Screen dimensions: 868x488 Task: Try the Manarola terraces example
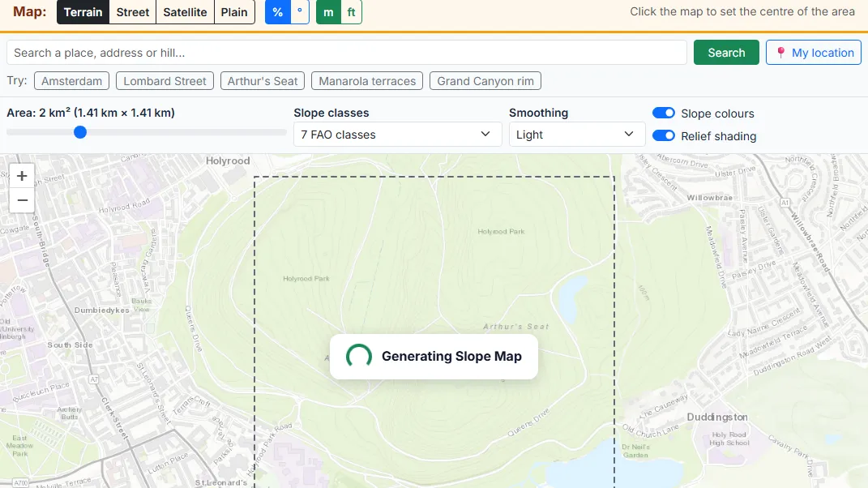[367, 81]
